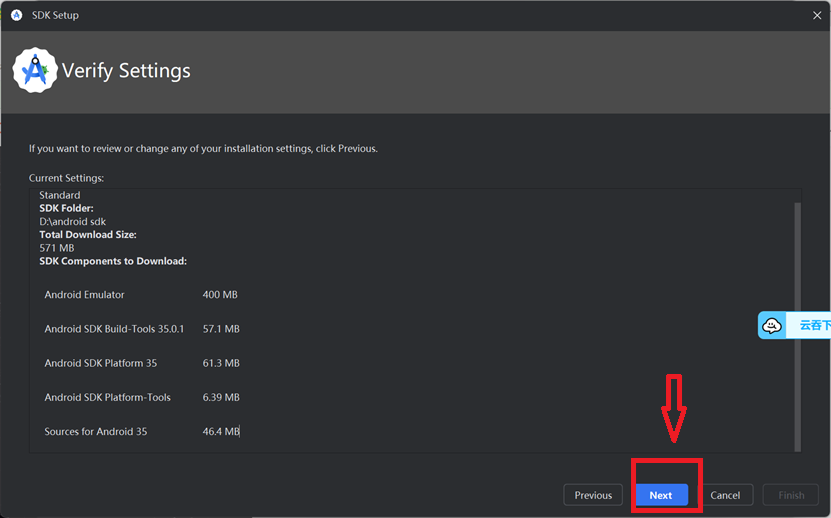The height and width of the screenshot is (518, 831).
Task: Click the Android Studio logo beside Verify Settings
Action: 35,70
